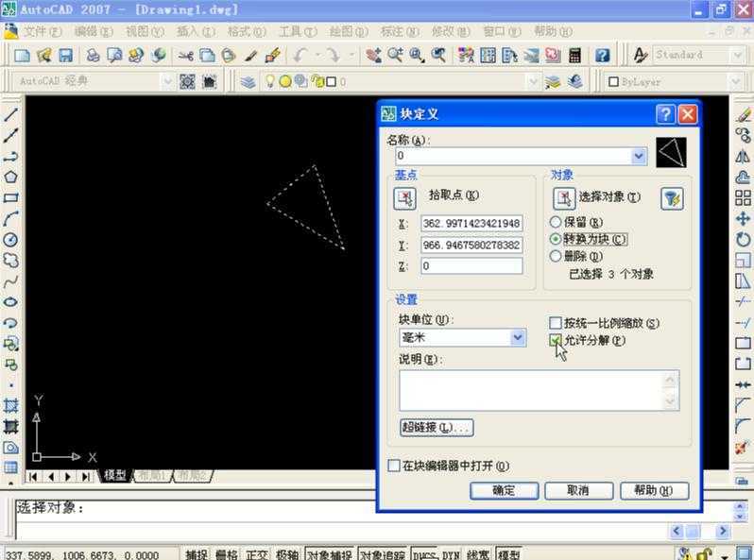
Task: Select the Circle draw tool
Action: coord(10,239)
